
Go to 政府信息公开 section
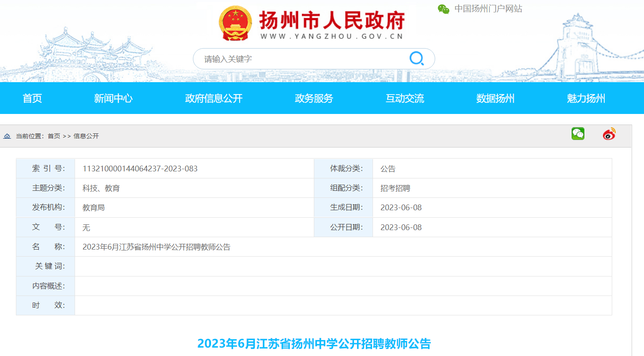214,98
